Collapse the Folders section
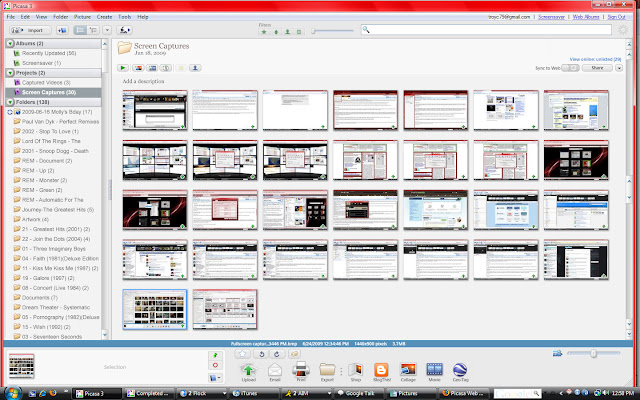640x400 pixels. pyautogui.click(x=10, y=102)
